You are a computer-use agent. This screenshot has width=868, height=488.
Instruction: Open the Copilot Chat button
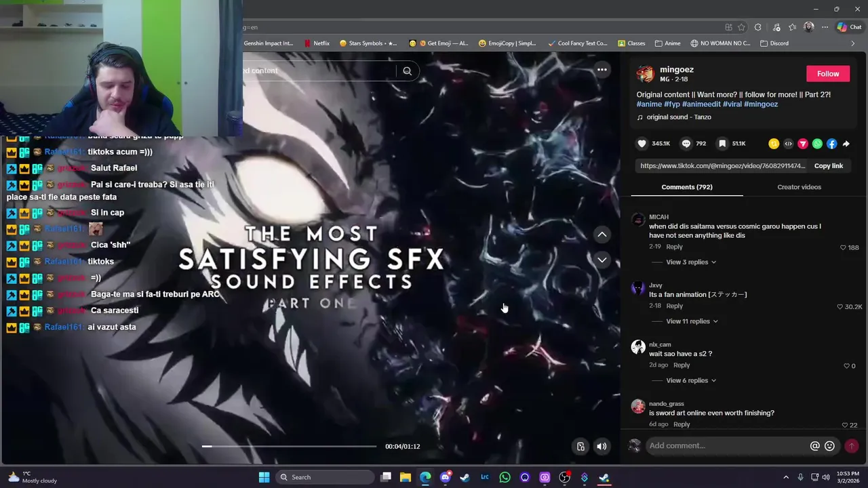click(849, 27)
